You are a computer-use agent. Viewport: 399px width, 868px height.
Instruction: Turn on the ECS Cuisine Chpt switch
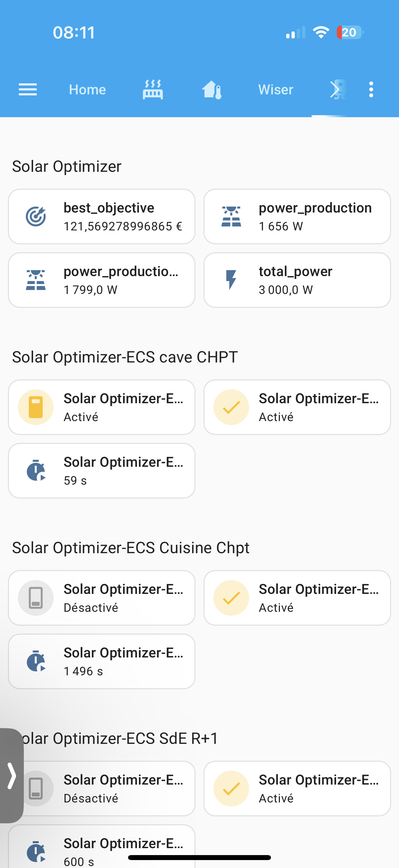(36, 598)
